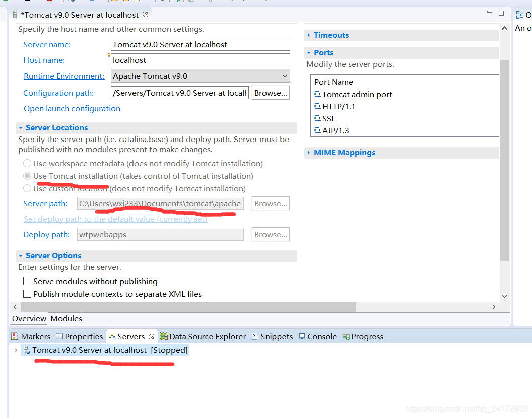Select Use custom location radio option
Screen dimensions: 532x418
click(x=27, y=188)
